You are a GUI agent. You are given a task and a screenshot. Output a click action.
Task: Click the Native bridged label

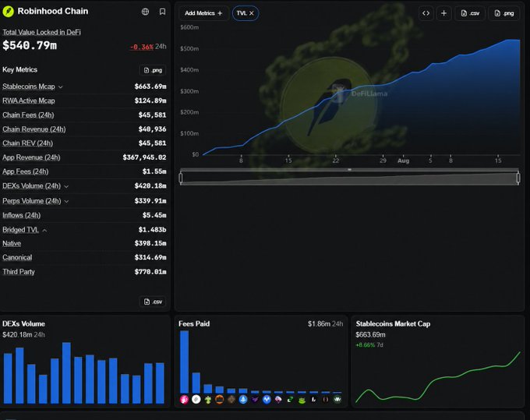[x=12, y=243]
